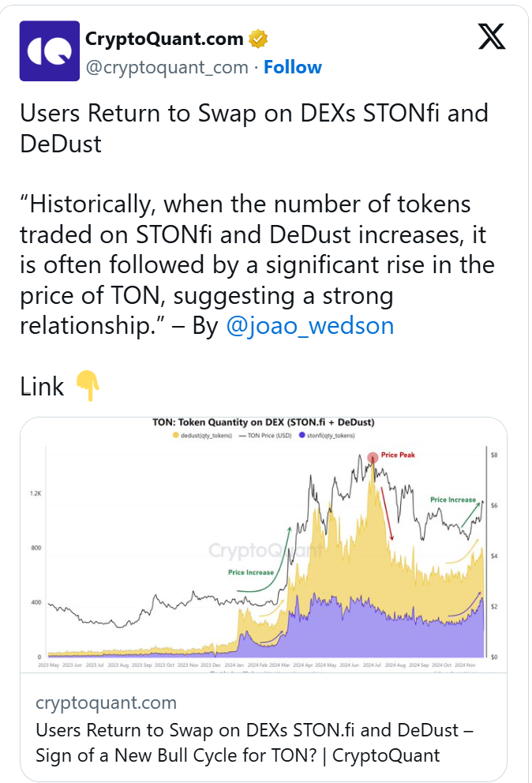Click the CryptoQuant profile avatar logo
This screenshot has width=532, height=783.
click(x=49, y=51)
